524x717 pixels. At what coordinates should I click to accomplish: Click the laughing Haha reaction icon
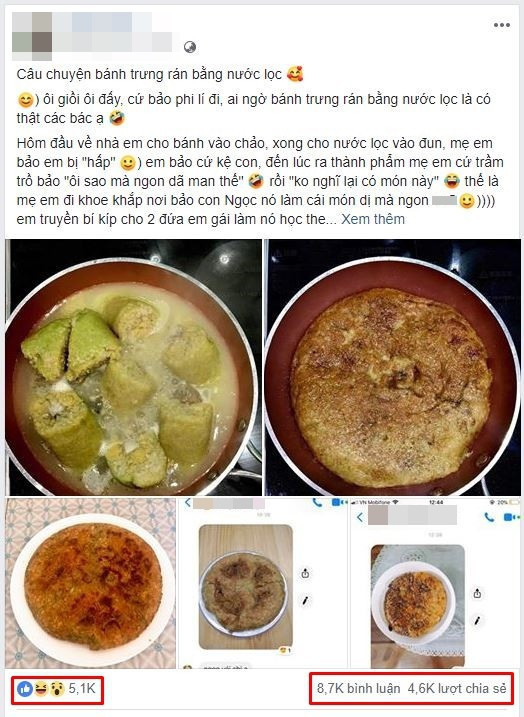(40, 689)
